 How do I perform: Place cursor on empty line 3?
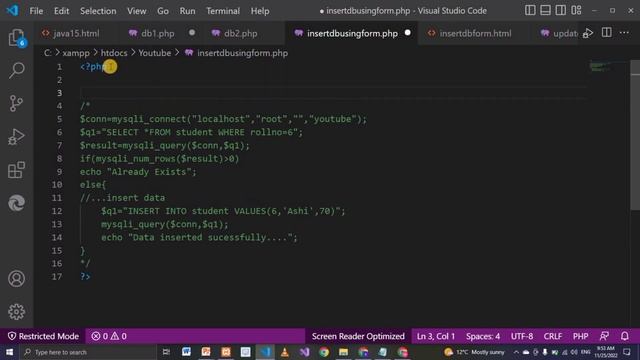click(333, 93)
